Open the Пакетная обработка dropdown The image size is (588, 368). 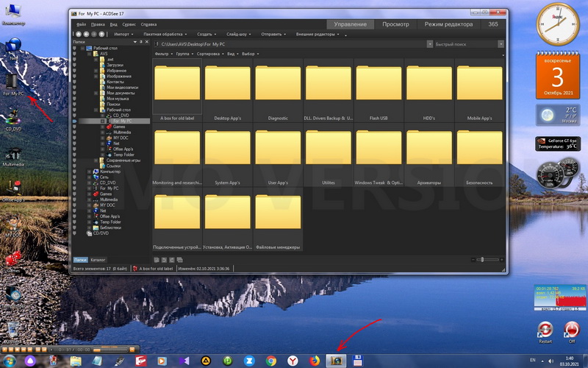pos(165,34)
